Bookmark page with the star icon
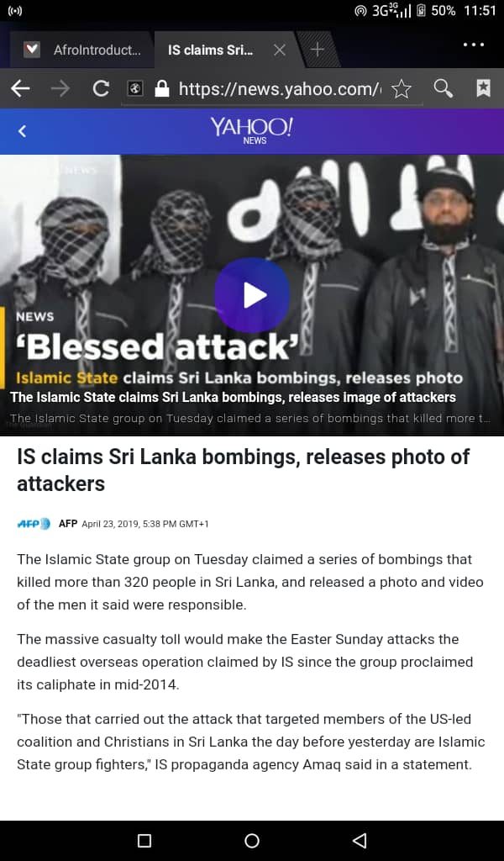The image size is (504, 861). (x=402, y=87)
